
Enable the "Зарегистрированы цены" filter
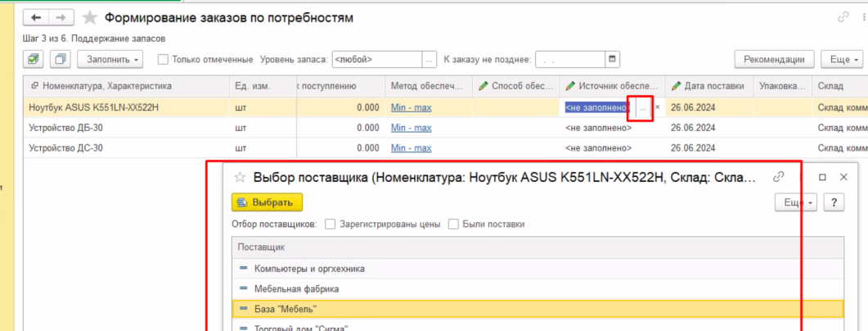pyautogui.click(x=331, y=224)
